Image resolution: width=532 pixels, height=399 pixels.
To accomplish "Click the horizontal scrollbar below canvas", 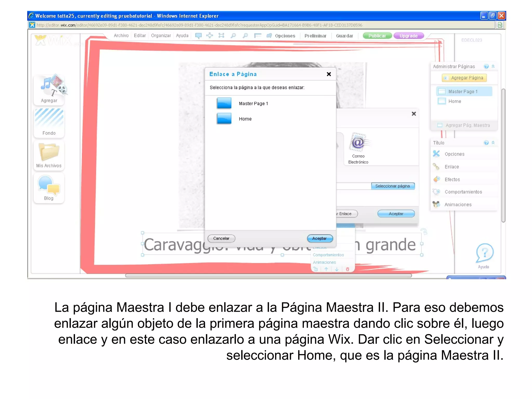I will [268, 276].
